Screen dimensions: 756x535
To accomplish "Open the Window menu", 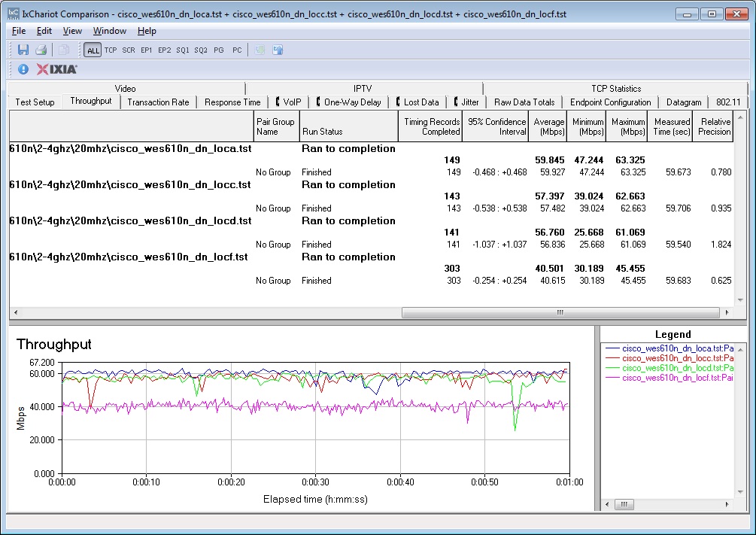I will [x=109, y=31].
